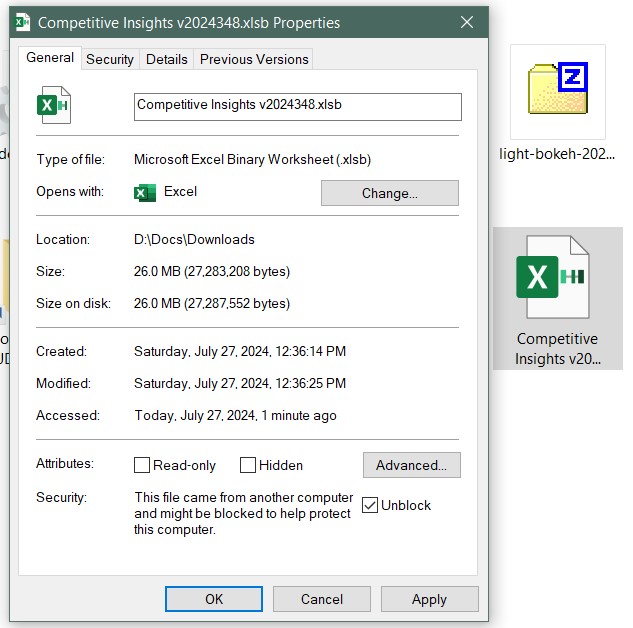Click the Excel app icon next to Opens with
633x628 pixels.
(x=145, y=192)
